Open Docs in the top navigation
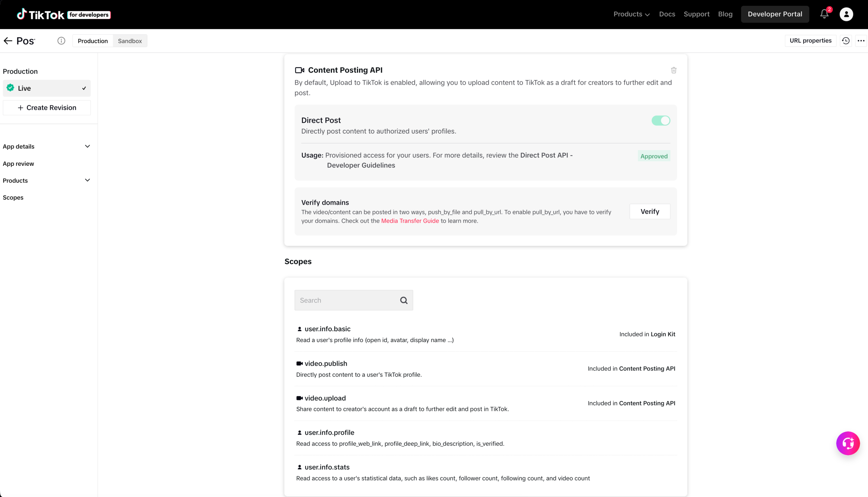The width and height of the screenshot is (868, 497). [667, 14]
